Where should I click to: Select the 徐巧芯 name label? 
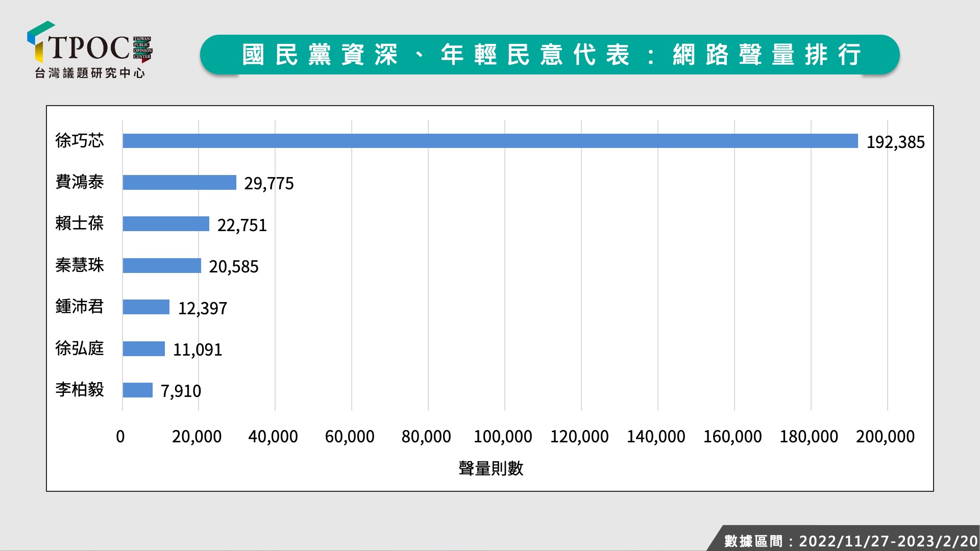click(80, 140)
